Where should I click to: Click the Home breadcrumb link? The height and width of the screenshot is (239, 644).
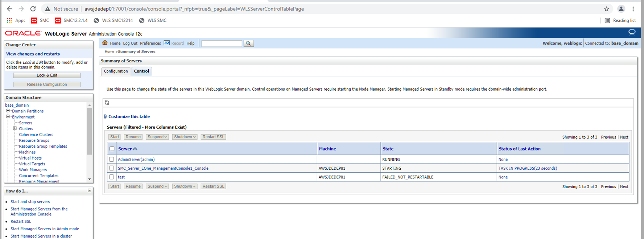[x=110, y=51]
